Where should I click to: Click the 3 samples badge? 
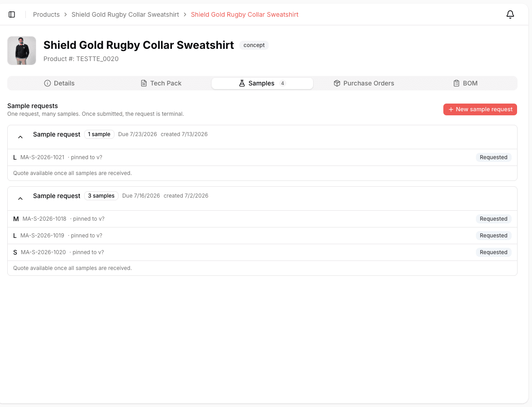coord(101,196)
